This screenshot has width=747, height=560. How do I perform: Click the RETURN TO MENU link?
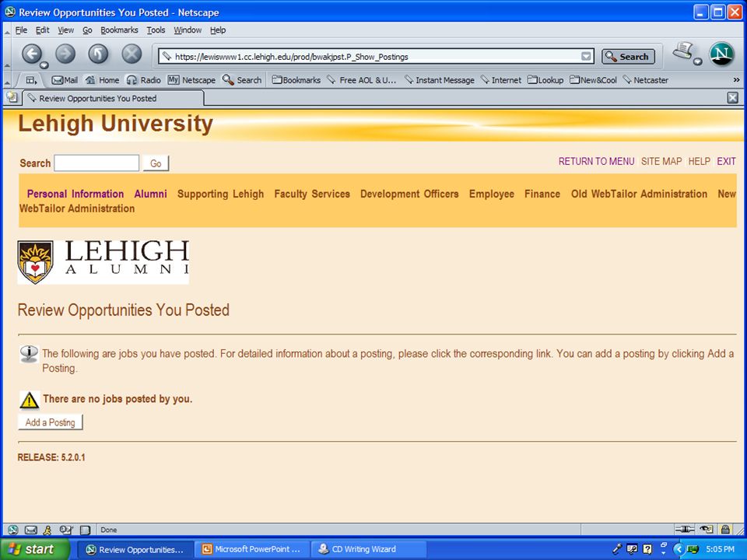597,162
